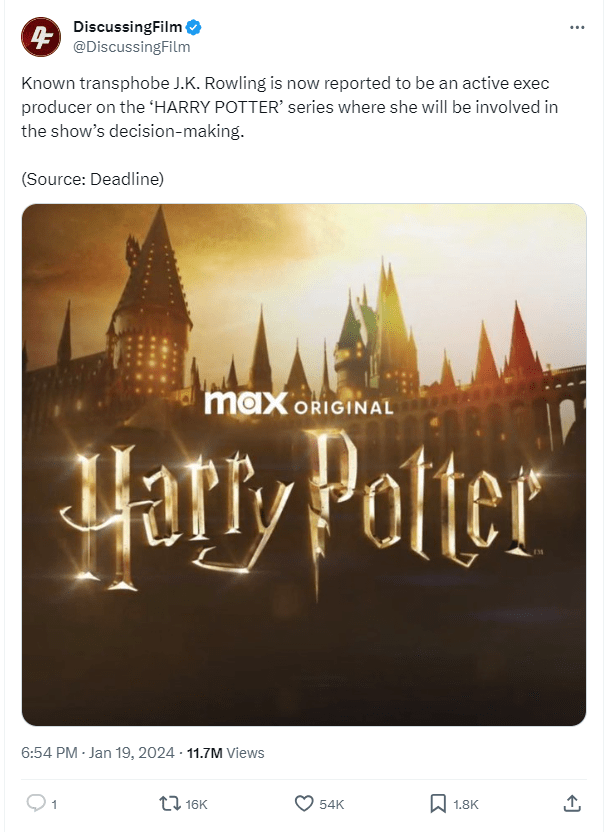Click the max ORIGINAL logo in image
The height and width of the screenshot is (832, 604).
(x=299, y=404)
